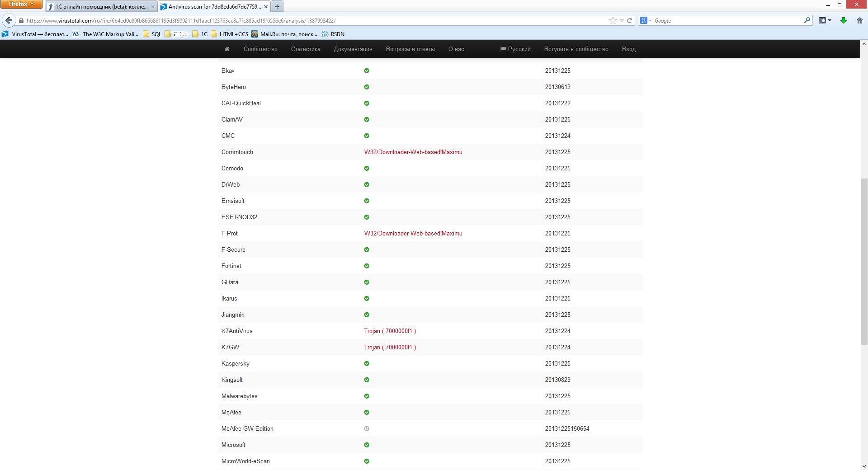This screenshot has height=470, width=868.
Task: Open the Firefox application menu
Action: (21, 4)
